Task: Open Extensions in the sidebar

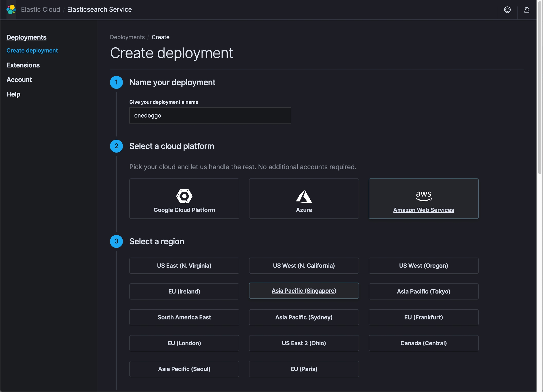Action: point(23,65)
